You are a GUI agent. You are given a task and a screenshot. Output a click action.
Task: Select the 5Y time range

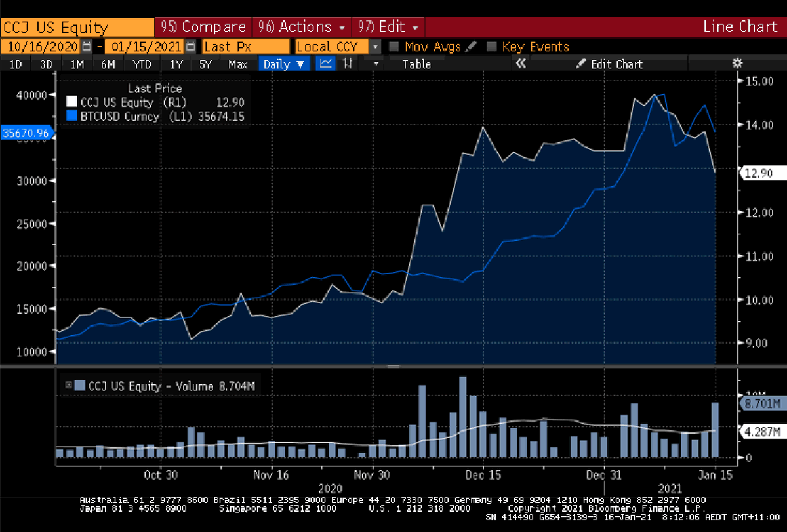point(206,64)
